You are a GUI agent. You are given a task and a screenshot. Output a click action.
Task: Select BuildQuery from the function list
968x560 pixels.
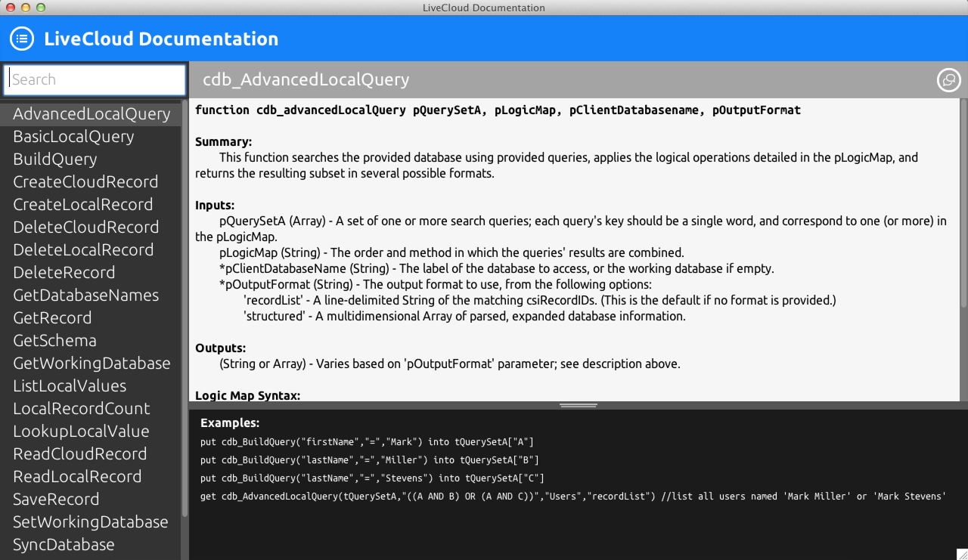55,159
